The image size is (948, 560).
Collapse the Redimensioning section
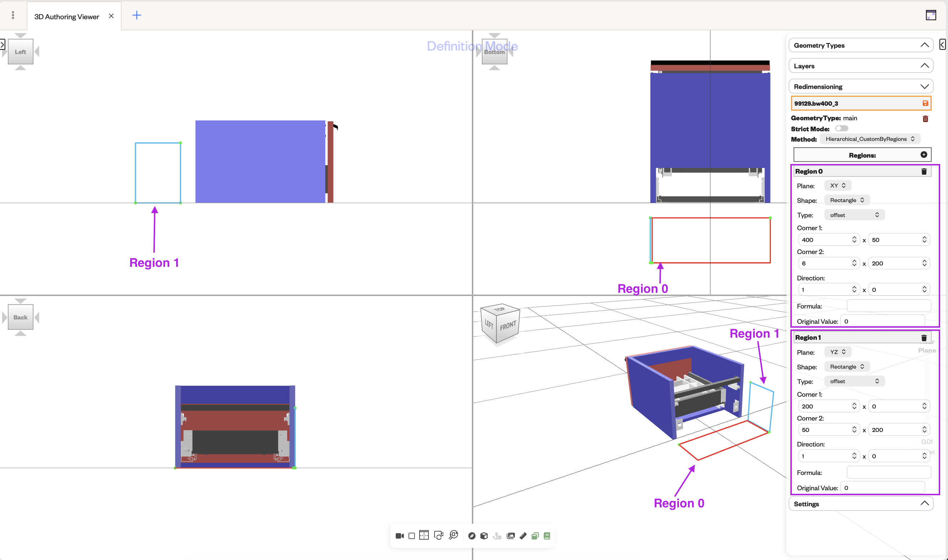(861, 86)
